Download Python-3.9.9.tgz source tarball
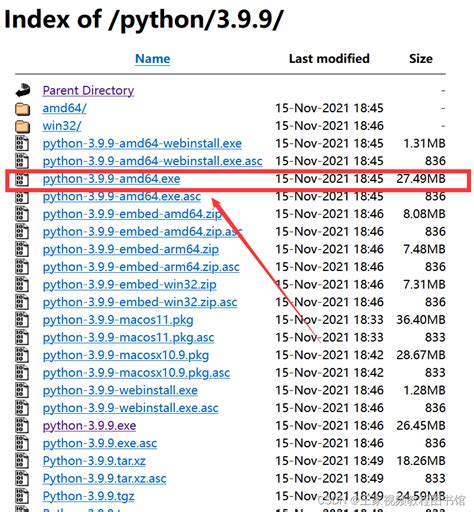Screen dimensions: 474x512 click(x=88, y=496)
